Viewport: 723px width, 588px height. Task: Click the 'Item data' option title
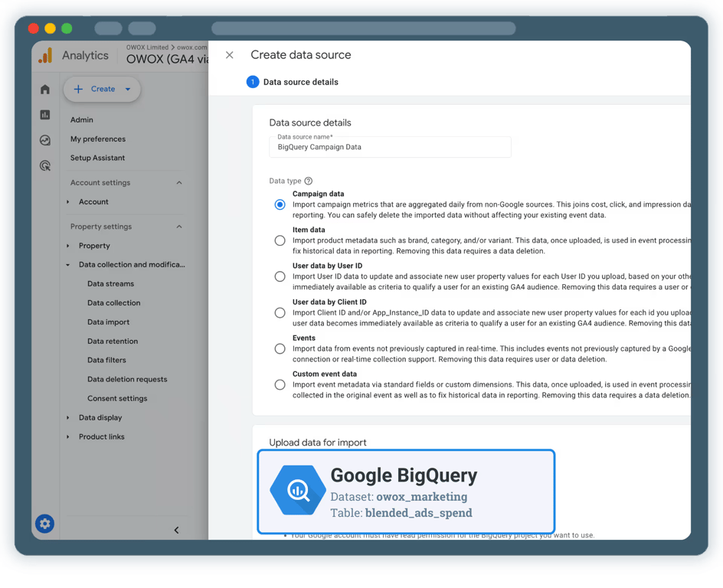click(x=309, y=230)
